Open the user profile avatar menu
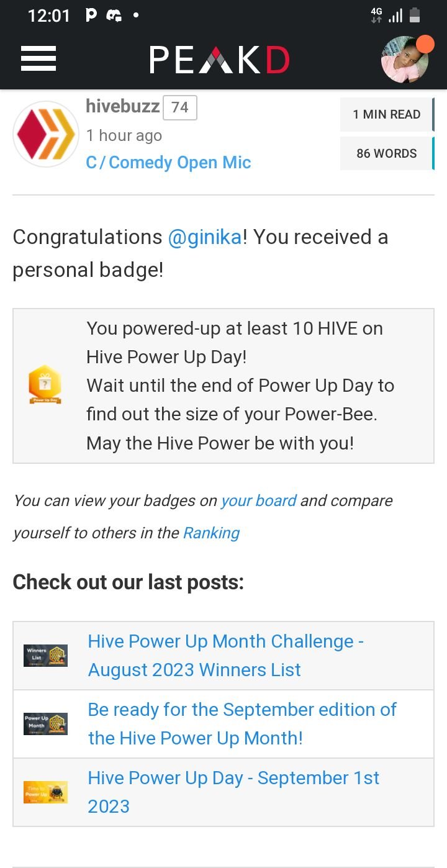Screen dimensions: 447x868 coord(405,60)
